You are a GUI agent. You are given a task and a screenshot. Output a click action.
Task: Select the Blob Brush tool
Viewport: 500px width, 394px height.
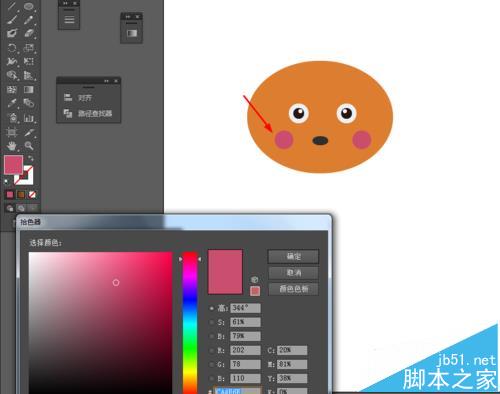[x=12, y=33]
